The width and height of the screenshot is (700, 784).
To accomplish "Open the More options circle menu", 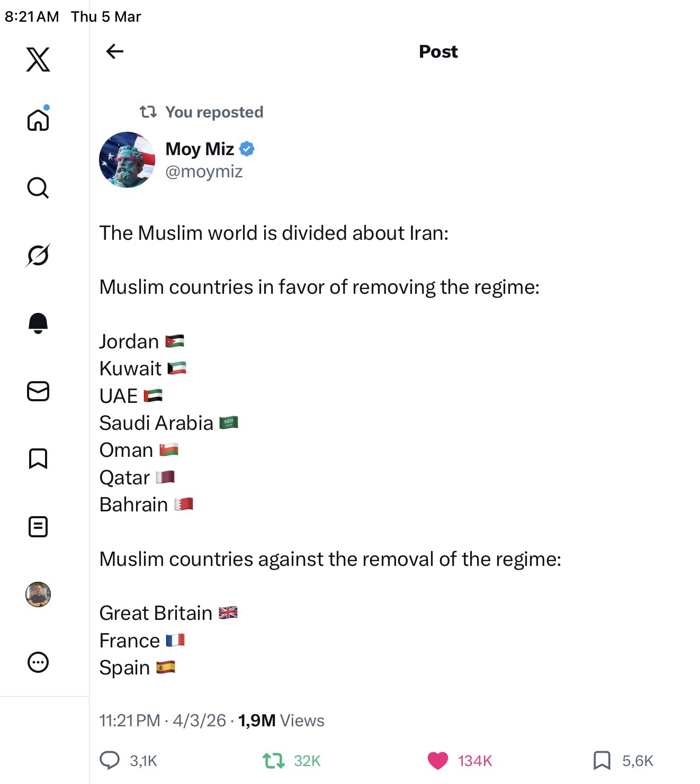I will coord(38,662).
